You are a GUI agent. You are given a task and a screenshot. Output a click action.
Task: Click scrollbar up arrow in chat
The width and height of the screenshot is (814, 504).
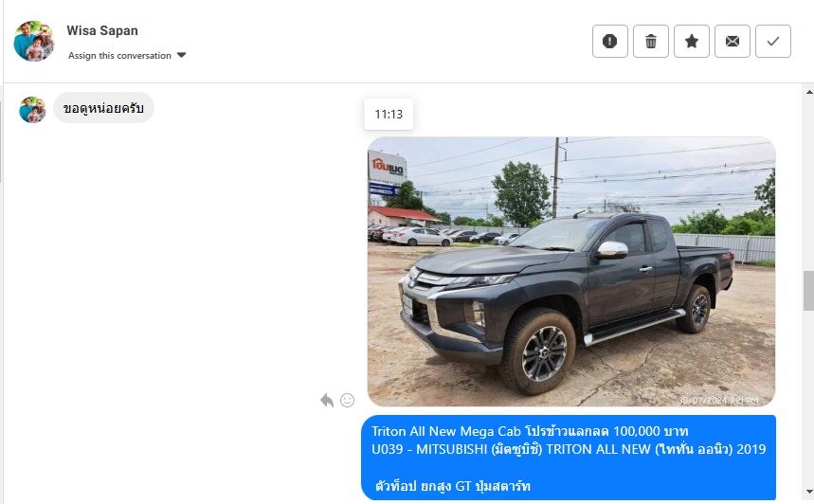[x=809, y=92]
